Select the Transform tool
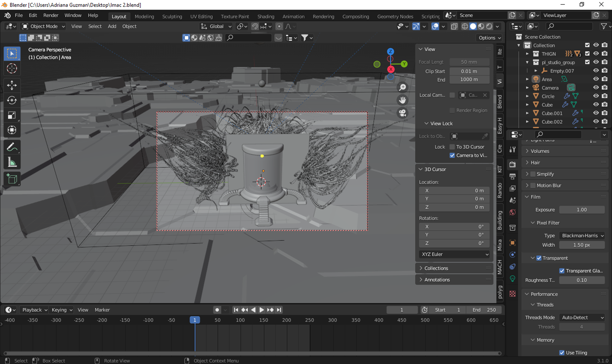The image size is (612, 364). click(x=12, y=130)
